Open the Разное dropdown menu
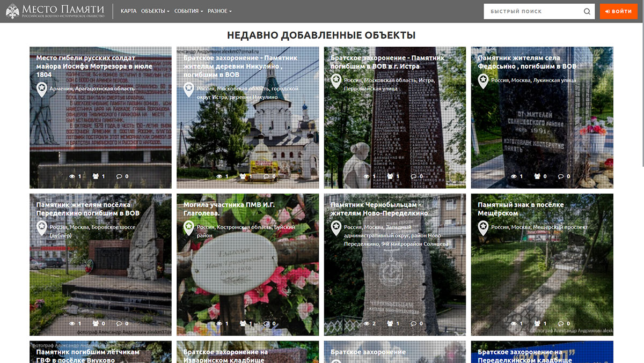644x363 pixels. click(219, 11)
